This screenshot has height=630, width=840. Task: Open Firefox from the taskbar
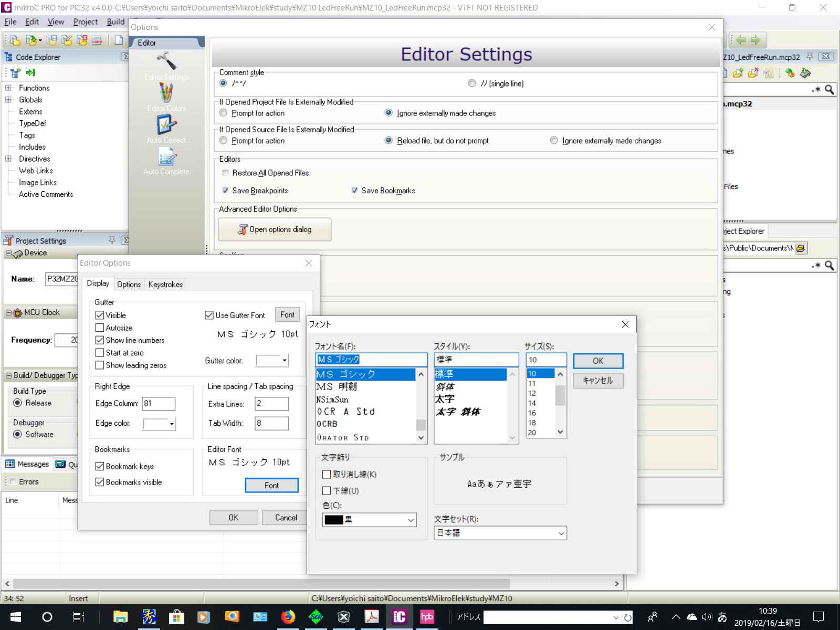(x=288, y=617)
